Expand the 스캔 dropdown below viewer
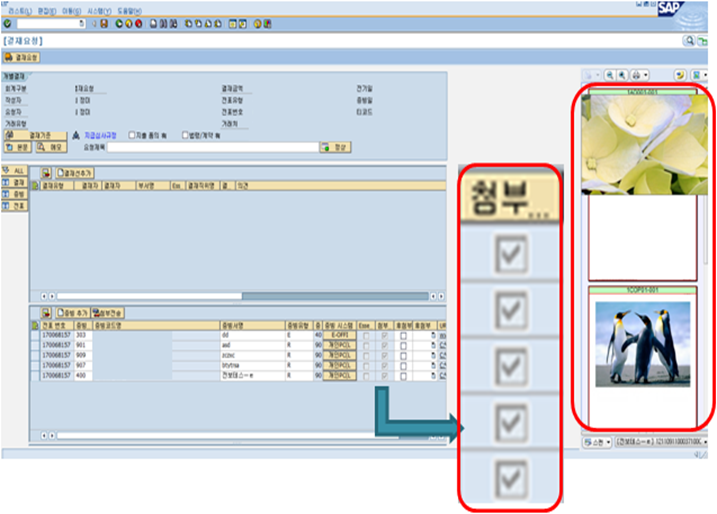The image size is (717, 514). (608, 442)
